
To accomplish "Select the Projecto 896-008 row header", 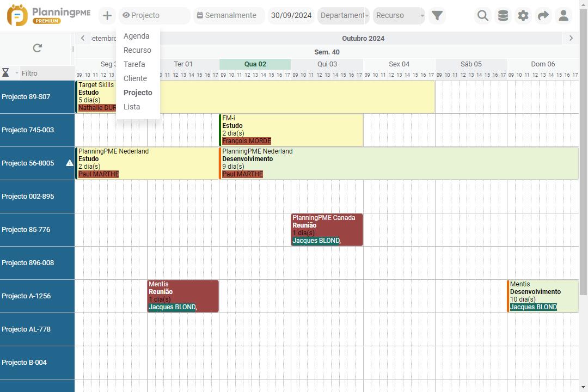I will click(37, 263).
